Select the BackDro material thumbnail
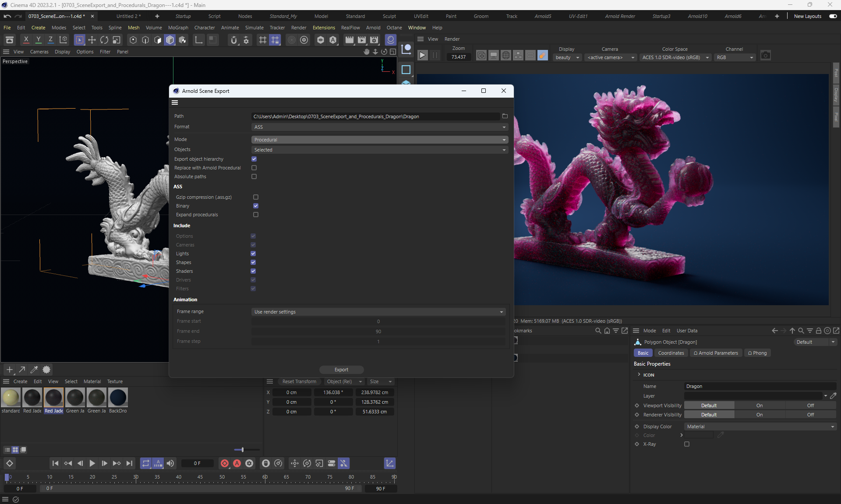Viewport: 841px width, 504px height. coord(118,398)
